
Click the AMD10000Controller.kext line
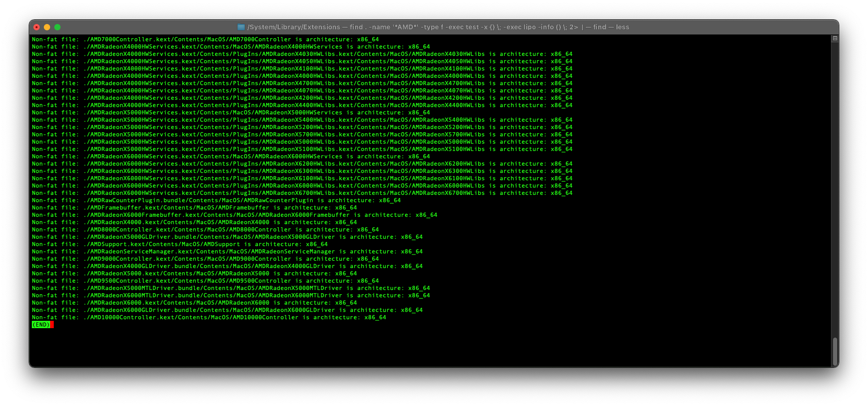tap(209, 317)
